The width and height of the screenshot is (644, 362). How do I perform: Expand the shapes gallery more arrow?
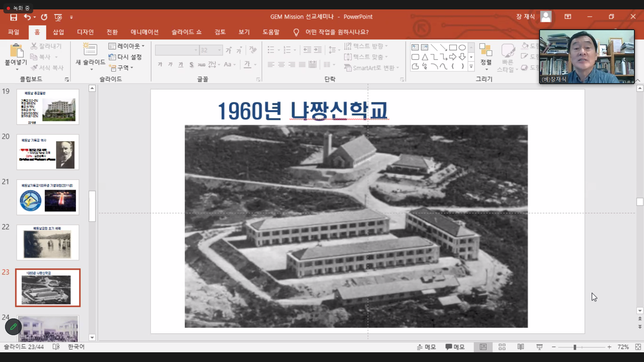pos(471,67)
